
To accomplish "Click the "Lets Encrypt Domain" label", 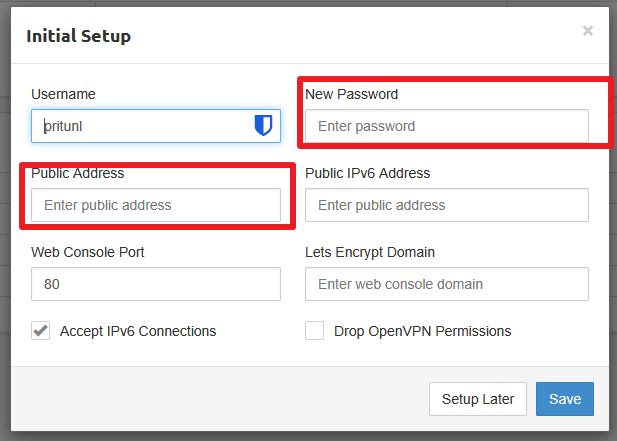I will click(x=370, y=252).
